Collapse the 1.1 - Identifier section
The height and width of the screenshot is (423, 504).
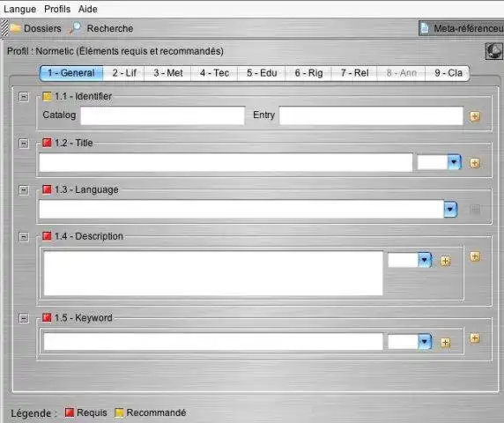(x=24, y=96)
